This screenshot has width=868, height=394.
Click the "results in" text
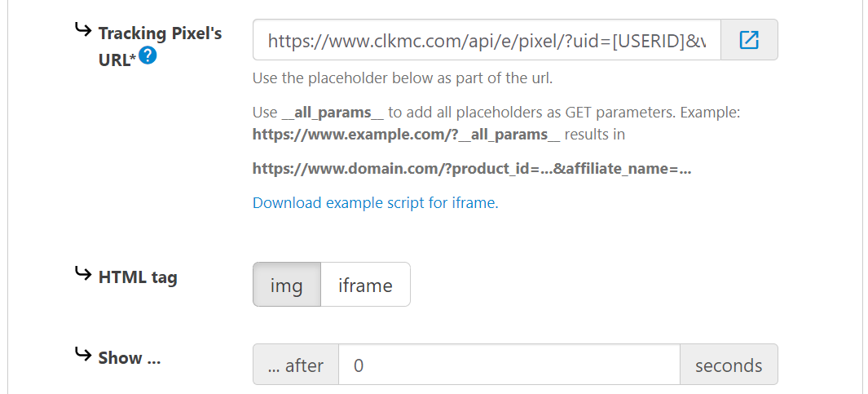595,134
